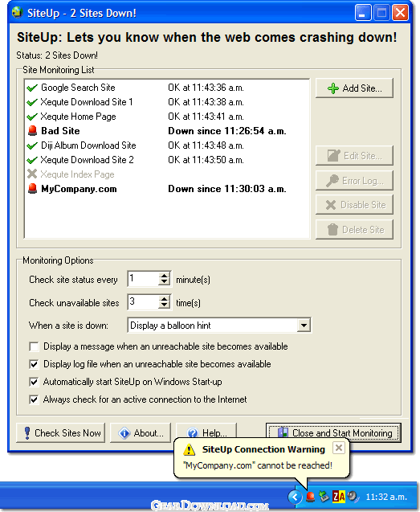Click the check icon next to Xequte Download Site 2
The image size is (420, 512).
click(x=32, y=160)
